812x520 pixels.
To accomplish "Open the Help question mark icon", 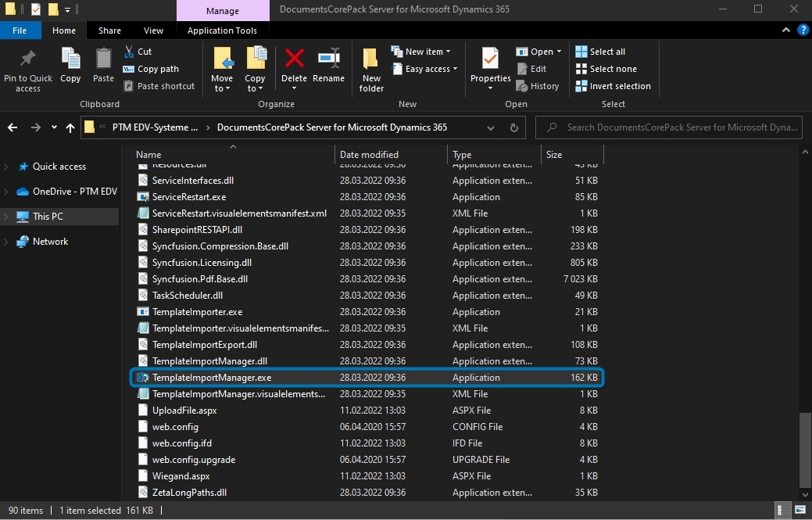I will tap(803, 30).
